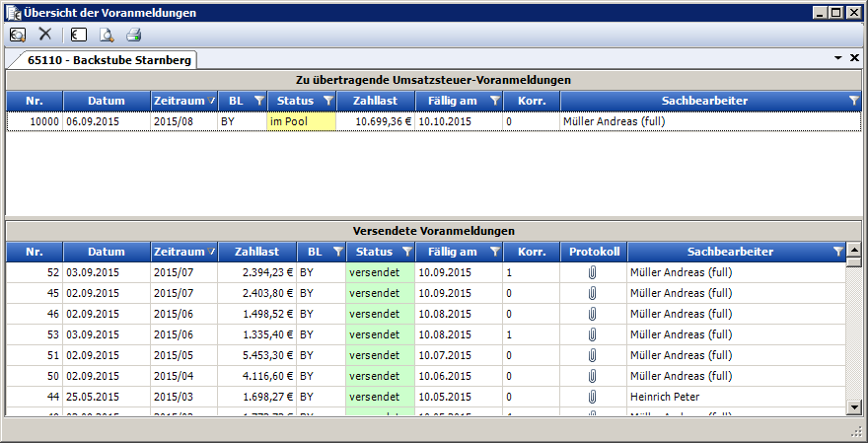Open Status filter in upper table
The image size is (868, 443).
point(327,101)
